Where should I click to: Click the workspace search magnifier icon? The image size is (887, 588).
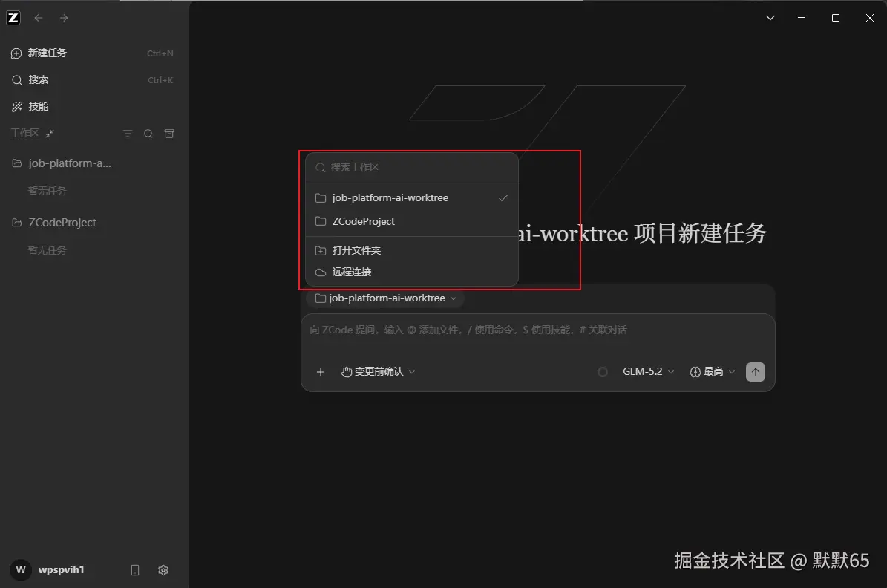tap(148, 134)
